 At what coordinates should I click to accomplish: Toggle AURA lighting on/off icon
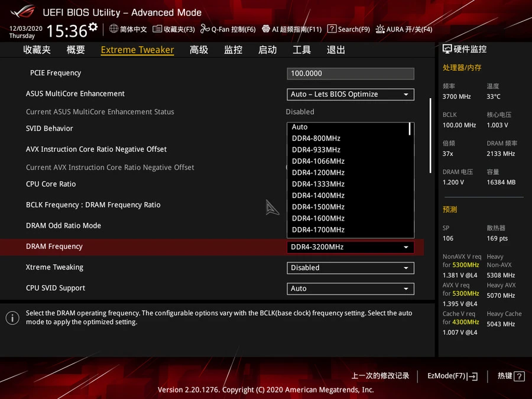(x=380, y=29)
